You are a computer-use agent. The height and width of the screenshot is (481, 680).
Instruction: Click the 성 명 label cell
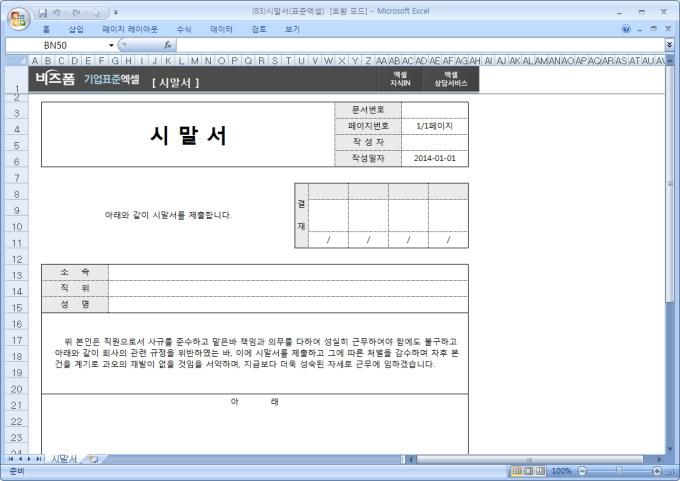tap(75, 304)
